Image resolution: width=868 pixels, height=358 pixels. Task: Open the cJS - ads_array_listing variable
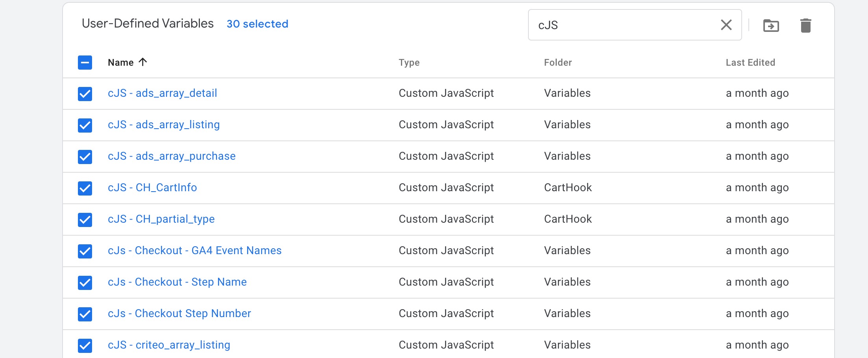[164, 125]
